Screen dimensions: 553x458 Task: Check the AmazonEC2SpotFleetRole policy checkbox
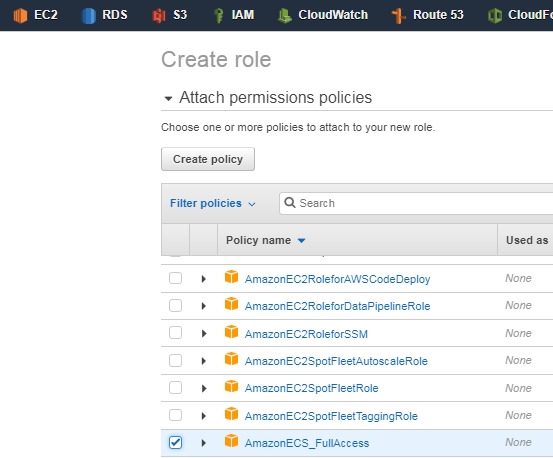coord(175,387)
